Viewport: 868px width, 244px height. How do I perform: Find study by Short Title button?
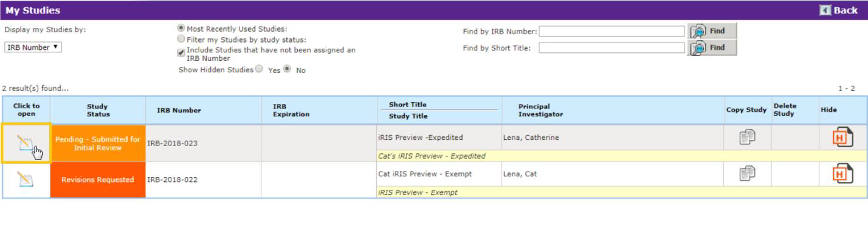point(712,48)
